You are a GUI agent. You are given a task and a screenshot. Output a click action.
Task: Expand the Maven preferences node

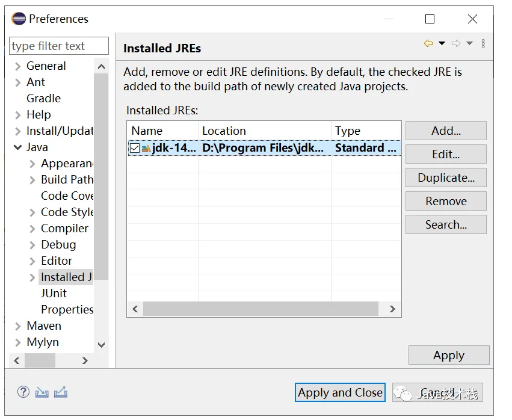point(17,326)
